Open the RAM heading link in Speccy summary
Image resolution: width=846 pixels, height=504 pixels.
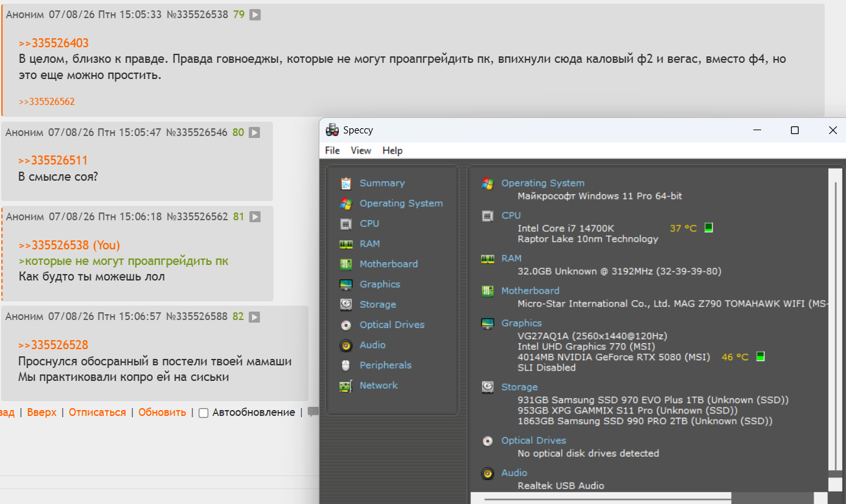click(x=511, y=258)
